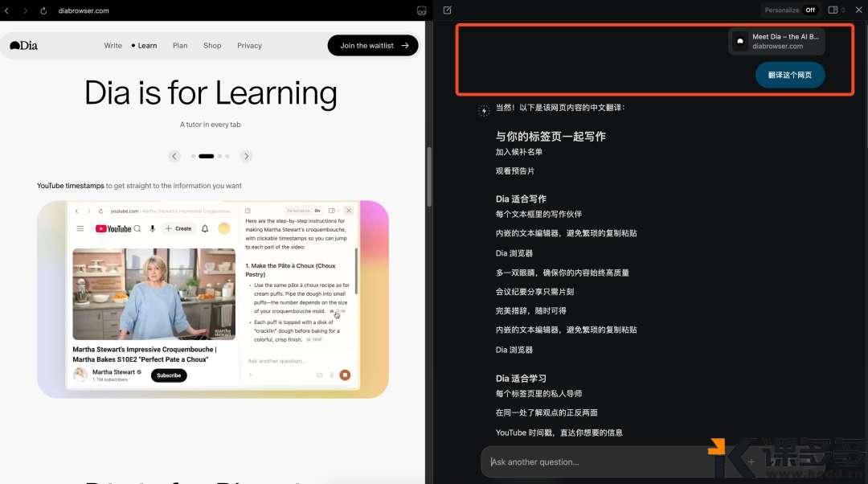Click the browser forward arrow
The image size is (868, 484).
[25, 10]
